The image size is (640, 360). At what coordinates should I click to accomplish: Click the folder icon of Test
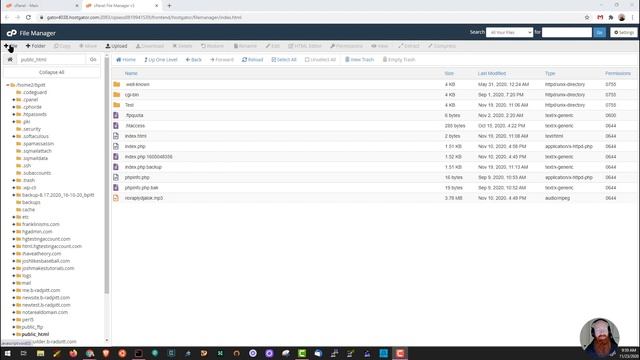(117, 105)
